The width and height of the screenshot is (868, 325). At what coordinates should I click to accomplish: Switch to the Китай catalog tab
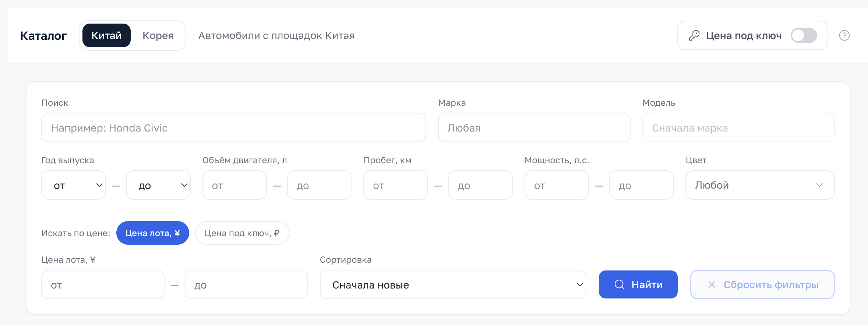pyautogui.click(x=106, y=35)
